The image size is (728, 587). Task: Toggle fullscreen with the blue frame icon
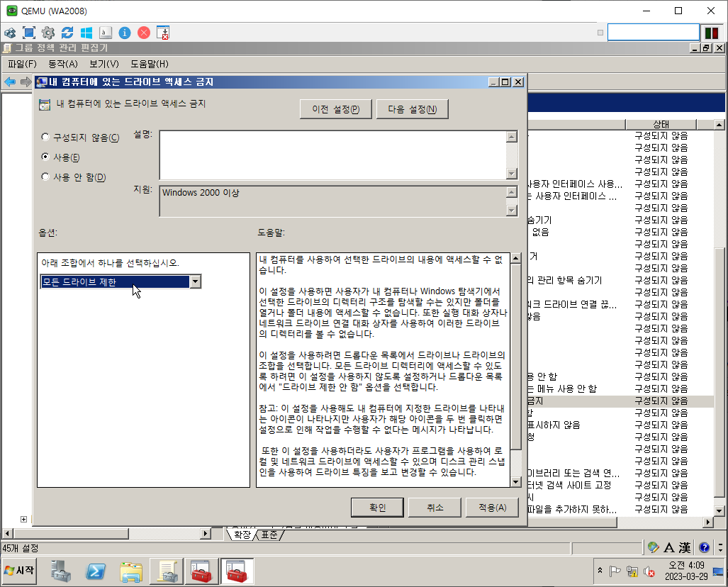click(x=29, y=33)
